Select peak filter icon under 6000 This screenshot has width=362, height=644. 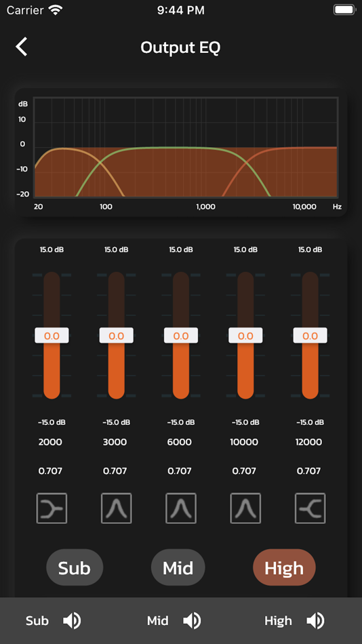(x=181, y=508)
